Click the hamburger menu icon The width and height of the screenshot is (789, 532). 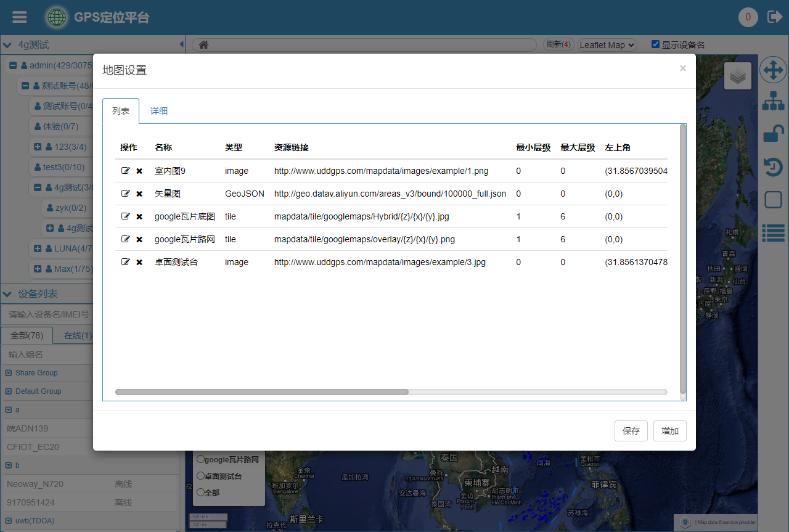click(x=20, y=17)
